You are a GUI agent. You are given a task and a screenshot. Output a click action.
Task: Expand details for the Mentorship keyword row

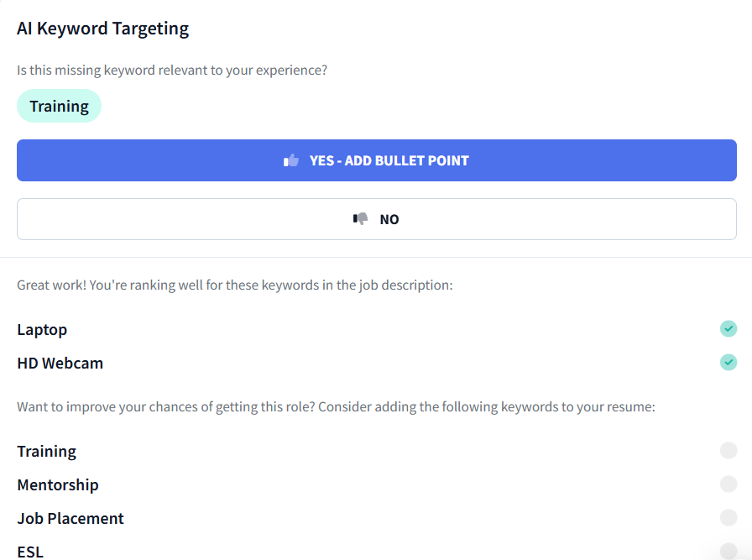point(57,484)
